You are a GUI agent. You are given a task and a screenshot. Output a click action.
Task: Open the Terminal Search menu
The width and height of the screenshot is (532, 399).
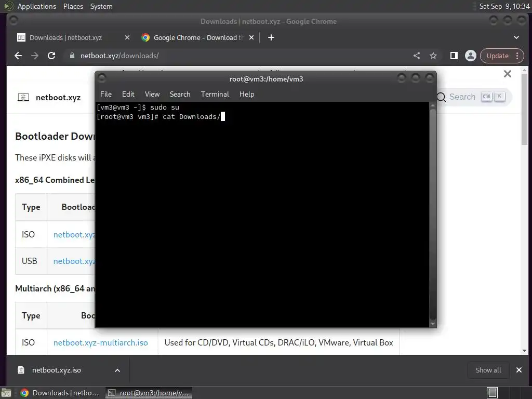pos(180,95)
